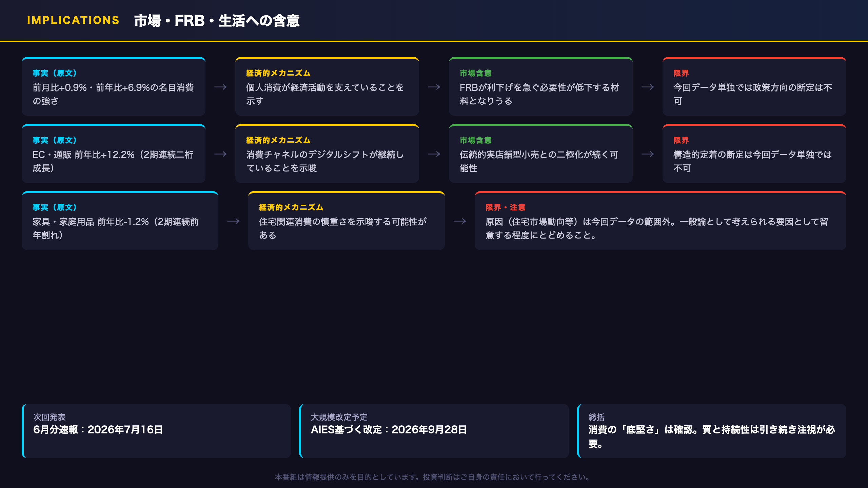The height and width of the screenshot is (488, 868).
Task: Click the title 市場・FRB・生活への含意
Action: pos(217,21)
